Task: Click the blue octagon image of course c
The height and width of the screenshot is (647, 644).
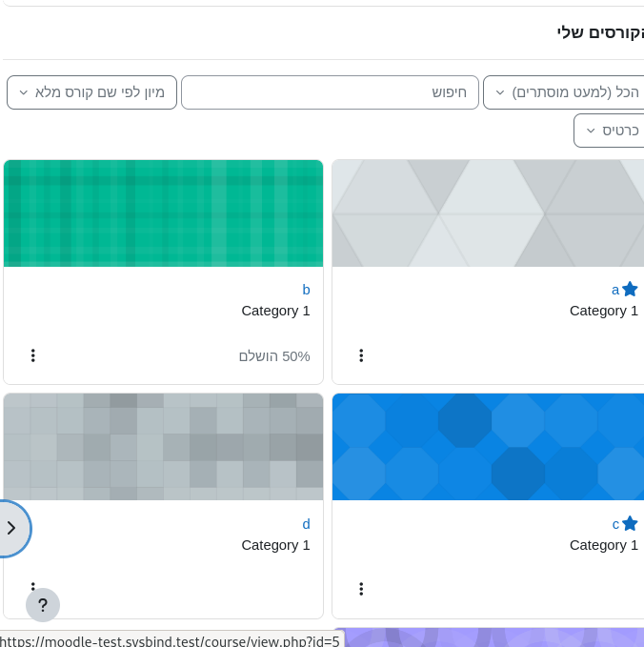Action: 488,447
